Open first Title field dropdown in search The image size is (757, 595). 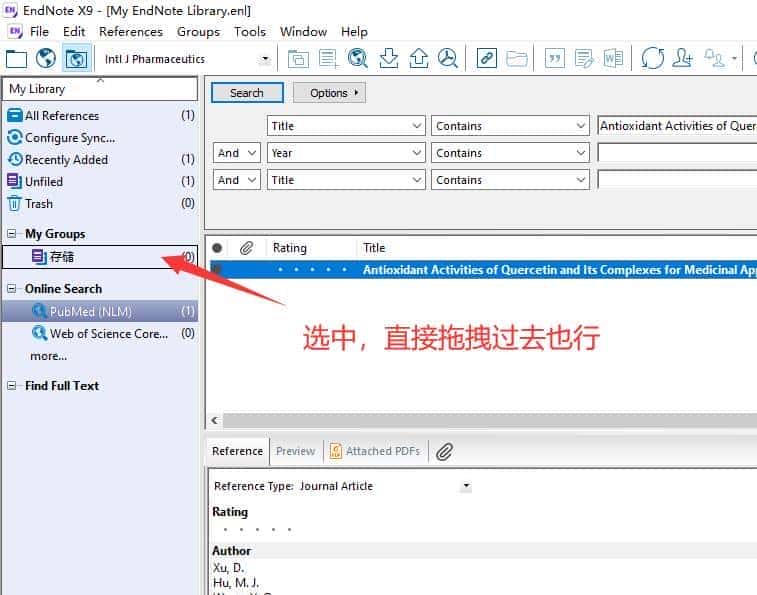(346, 126)
